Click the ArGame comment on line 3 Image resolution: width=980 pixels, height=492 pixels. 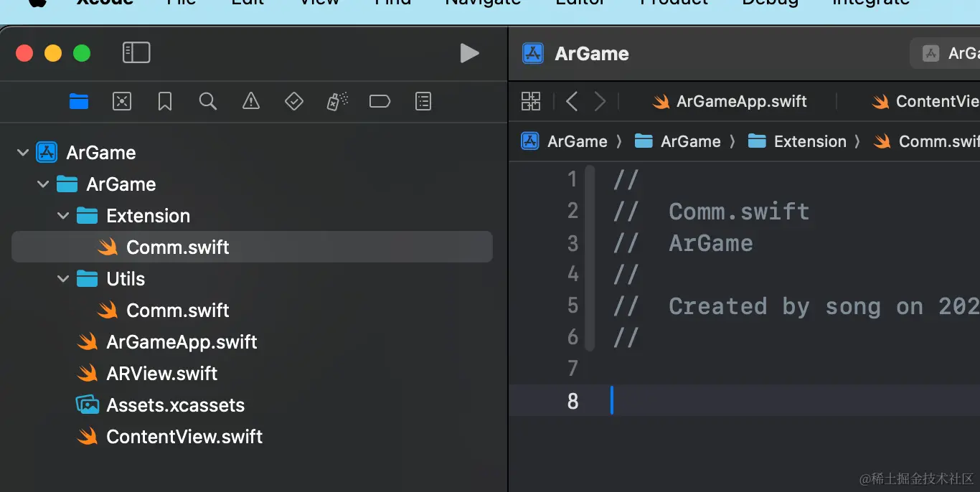pos(683,243)
